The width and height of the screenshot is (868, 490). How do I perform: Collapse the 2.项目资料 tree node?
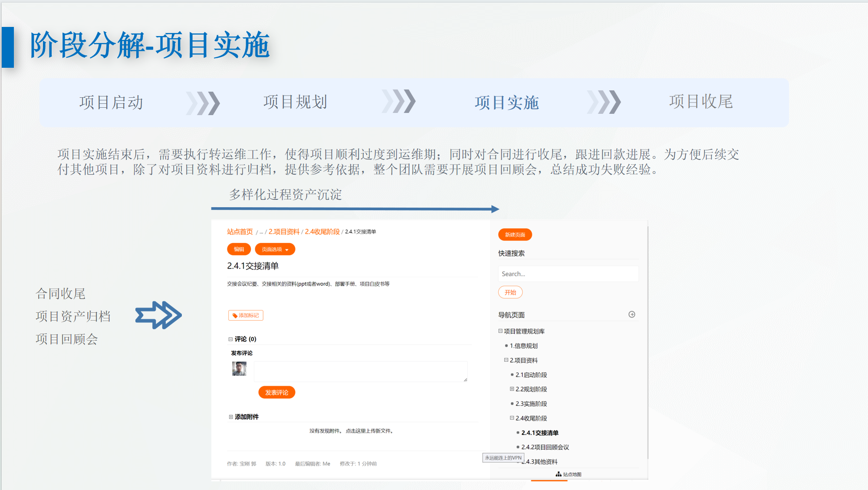tap(506, 360)
